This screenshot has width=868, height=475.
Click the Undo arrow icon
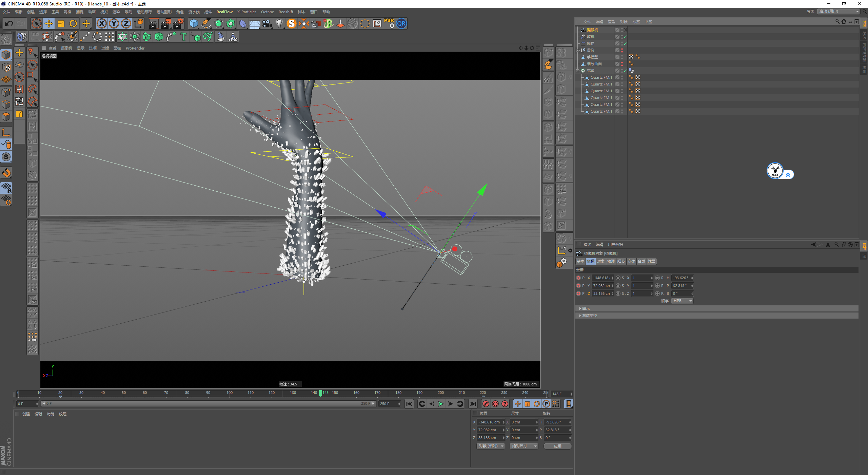[x=9, y=24]
